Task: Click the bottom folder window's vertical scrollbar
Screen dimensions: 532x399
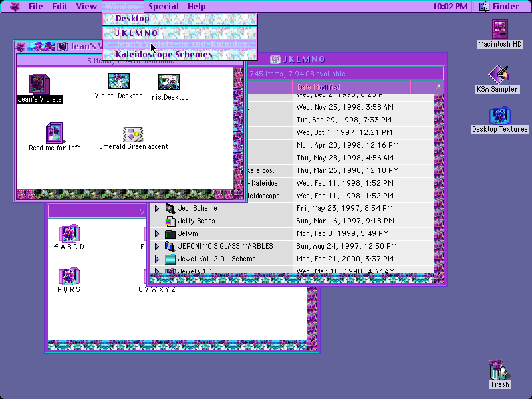Action: [311, 314]
